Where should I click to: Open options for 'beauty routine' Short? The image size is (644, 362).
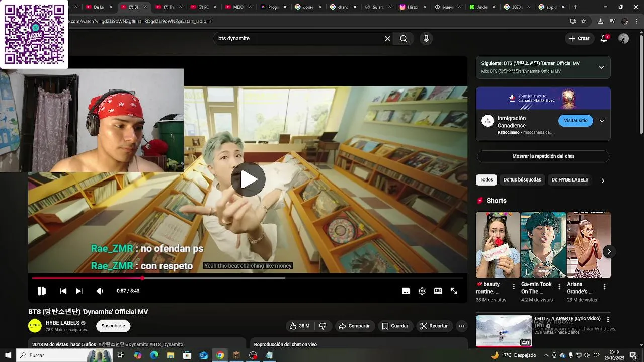514,287
